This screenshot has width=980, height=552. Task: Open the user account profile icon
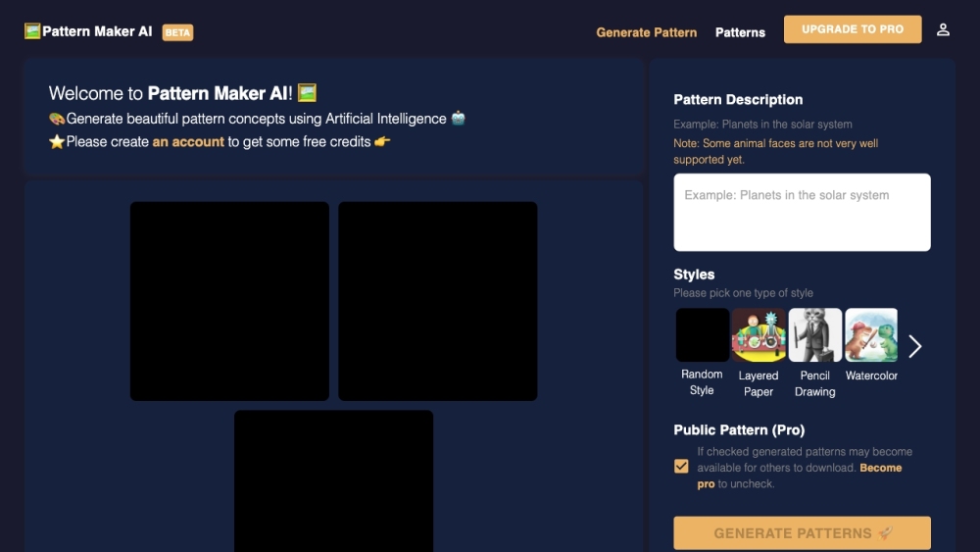(x=943, y=30)
